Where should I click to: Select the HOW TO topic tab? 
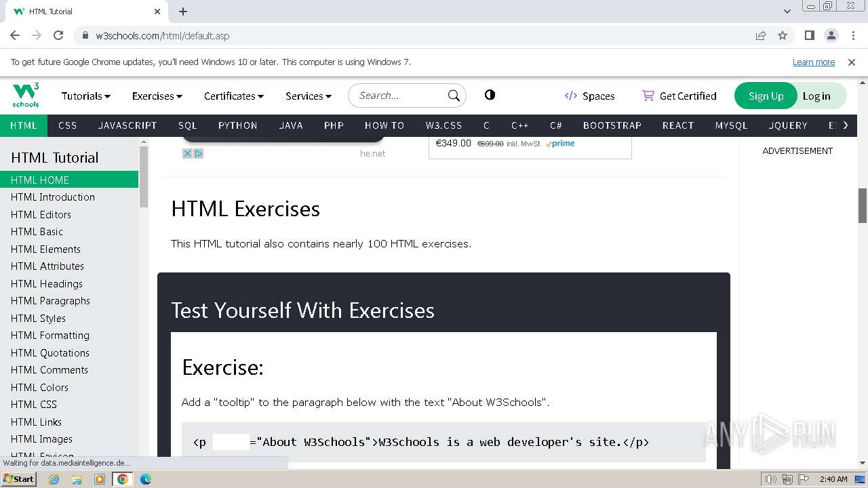[x=384, y=125]
